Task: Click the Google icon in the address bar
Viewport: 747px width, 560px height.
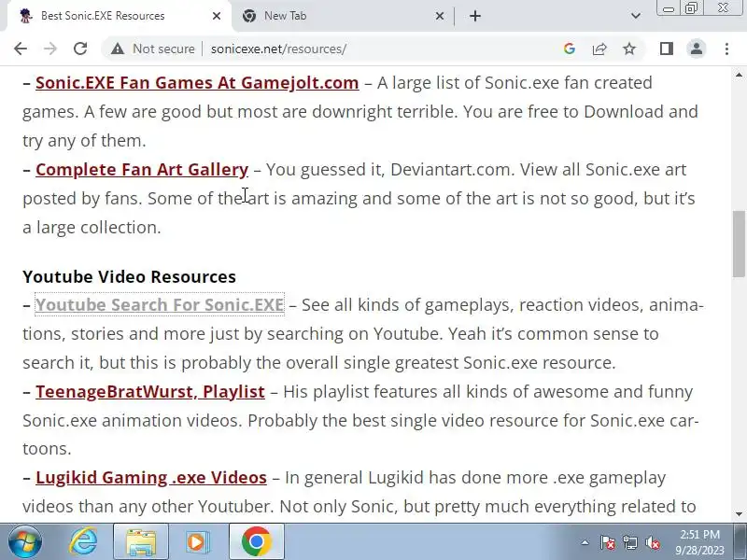Action: click(570, 49)
